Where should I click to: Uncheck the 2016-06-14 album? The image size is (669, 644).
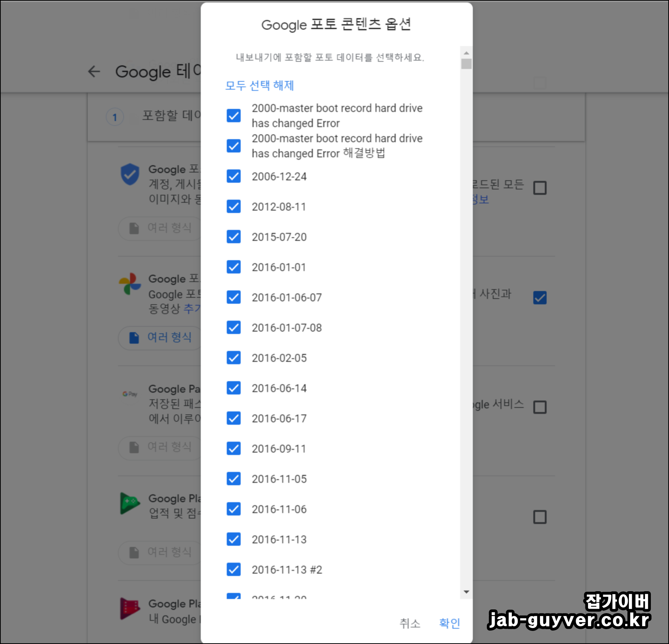(x=234, y=388)
